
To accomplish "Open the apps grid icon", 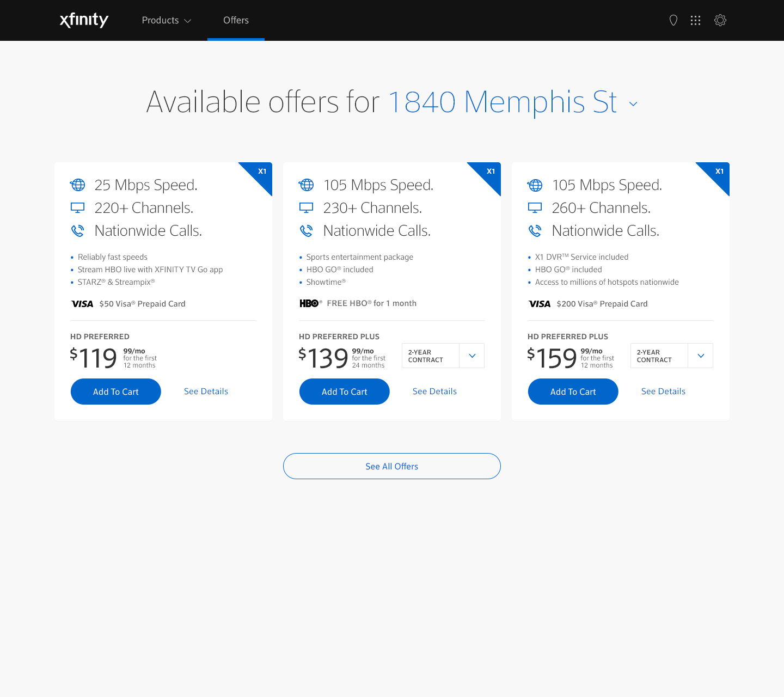I will click(x=695, y=20).
